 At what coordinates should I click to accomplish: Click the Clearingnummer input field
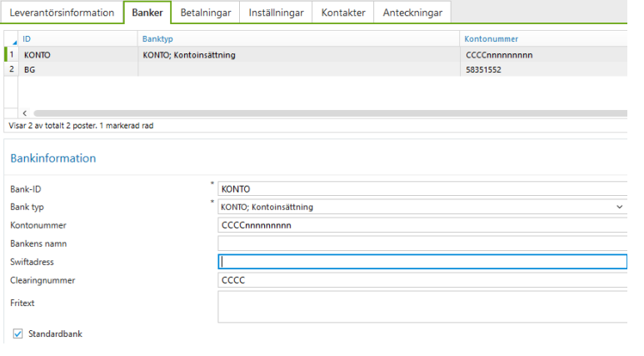(x=422, y=280)
